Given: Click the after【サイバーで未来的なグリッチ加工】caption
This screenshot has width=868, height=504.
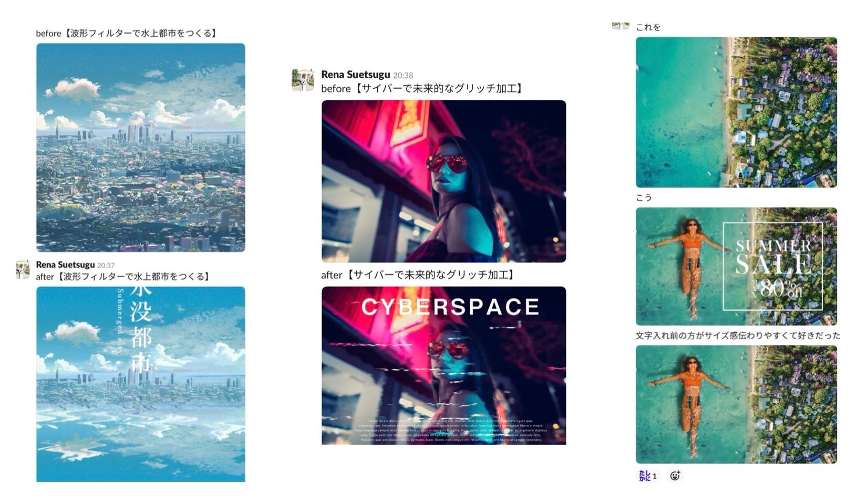Looking at the screenshot, I should [419, 275].
